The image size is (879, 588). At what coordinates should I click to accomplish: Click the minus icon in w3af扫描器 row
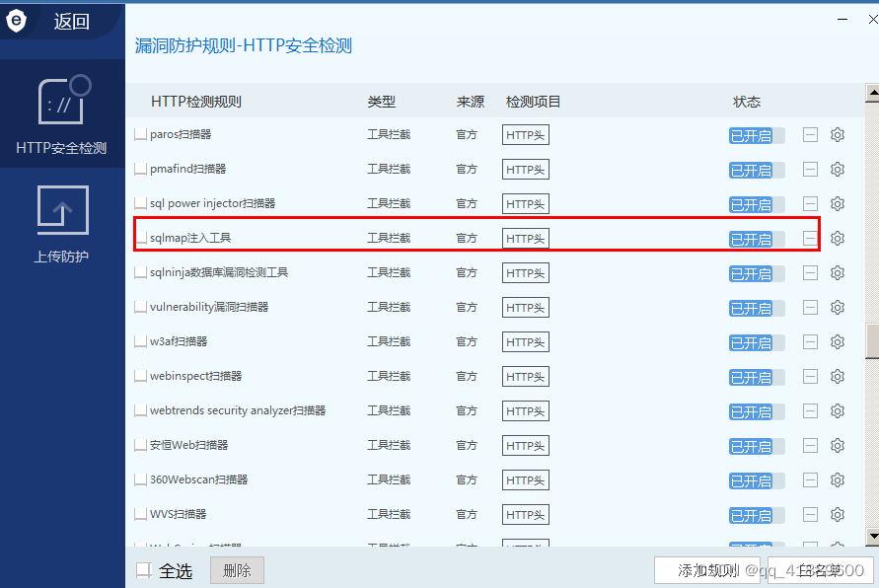(810, 342)
